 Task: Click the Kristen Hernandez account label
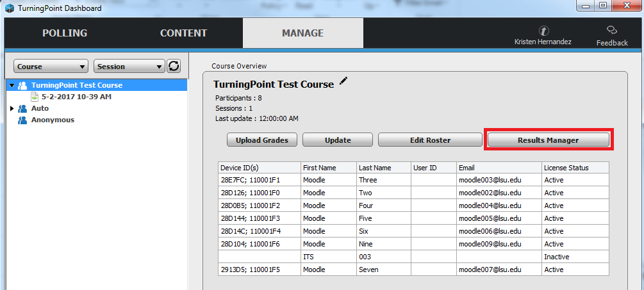[x=543, y=42]
